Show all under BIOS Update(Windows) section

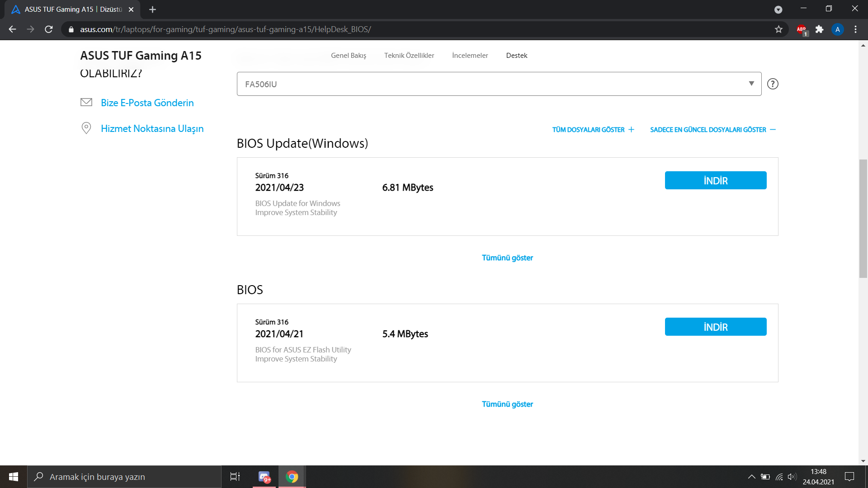point(507,258)
